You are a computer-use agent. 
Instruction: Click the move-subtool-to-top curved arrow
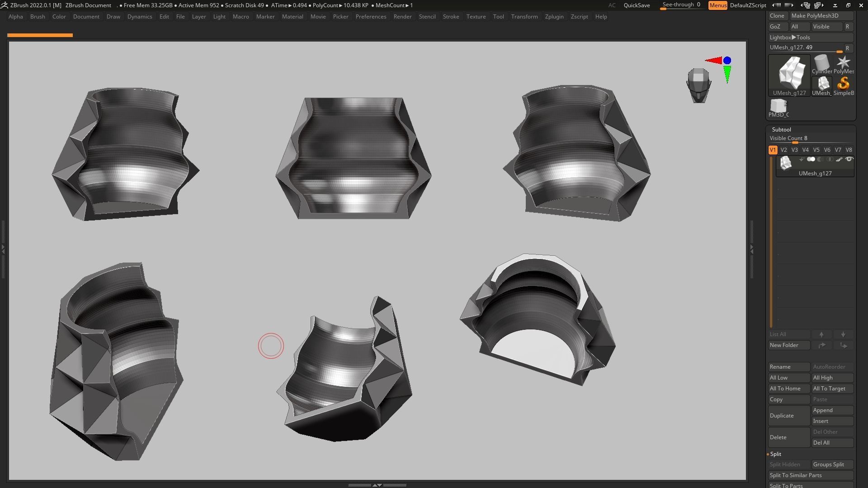821,345
